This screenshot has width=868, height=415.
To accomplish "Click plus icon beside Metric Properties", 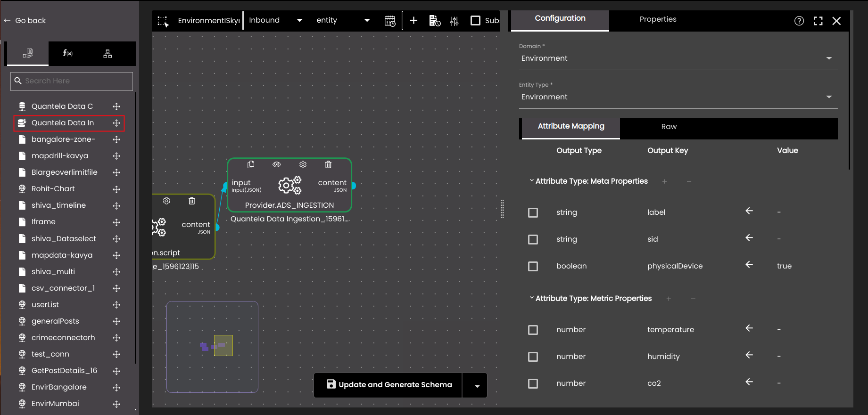I will 669,299.
